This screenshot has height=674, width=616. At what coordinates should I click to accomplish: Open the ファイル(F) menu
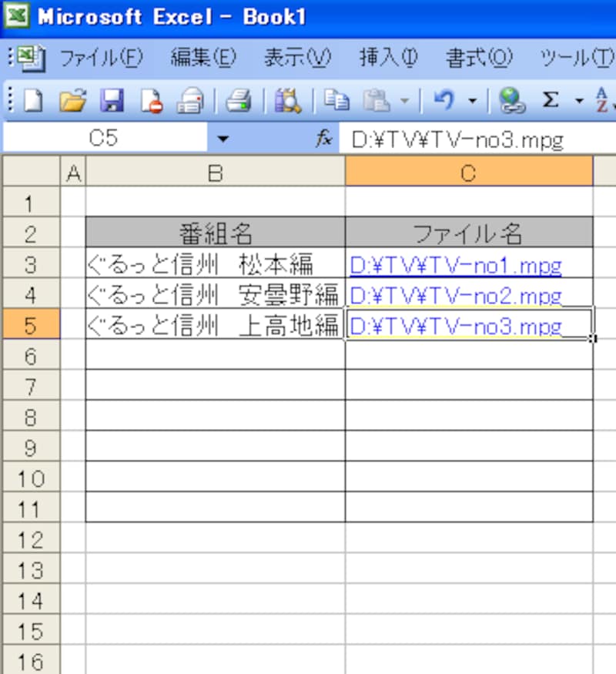[102, 58]
